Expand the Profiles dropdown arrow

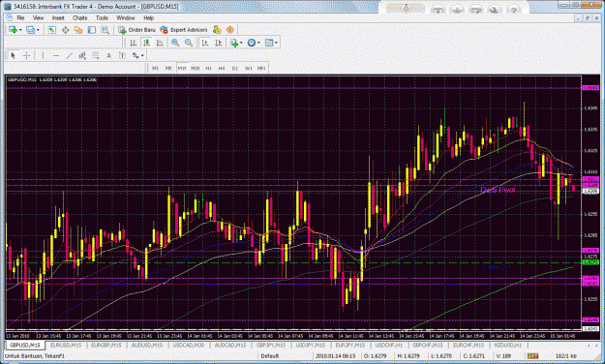38,30
